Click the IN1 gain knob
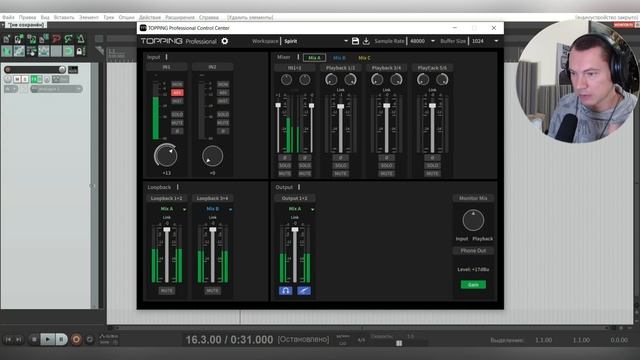This screenshot has height=360, width=640. 166,156
